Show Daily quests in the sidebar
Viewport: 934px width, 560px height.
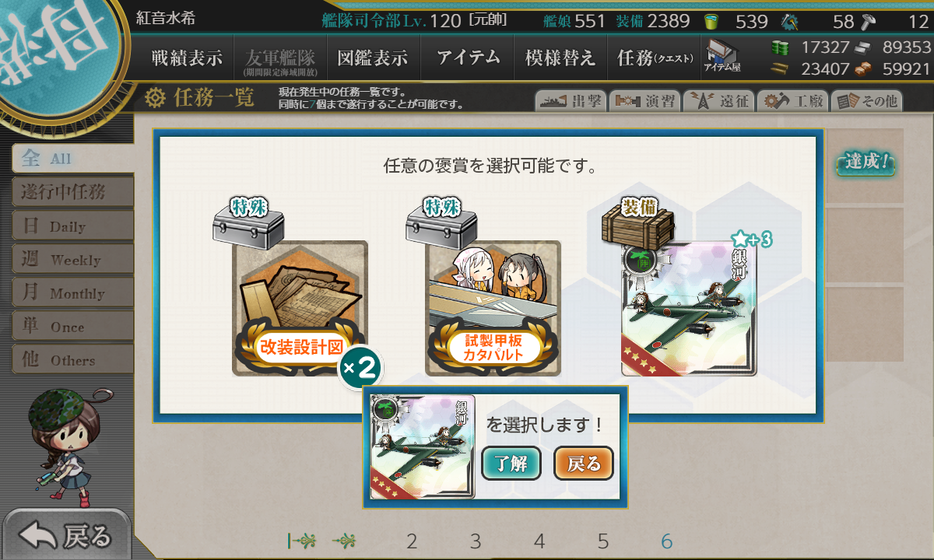click(72, 226)
